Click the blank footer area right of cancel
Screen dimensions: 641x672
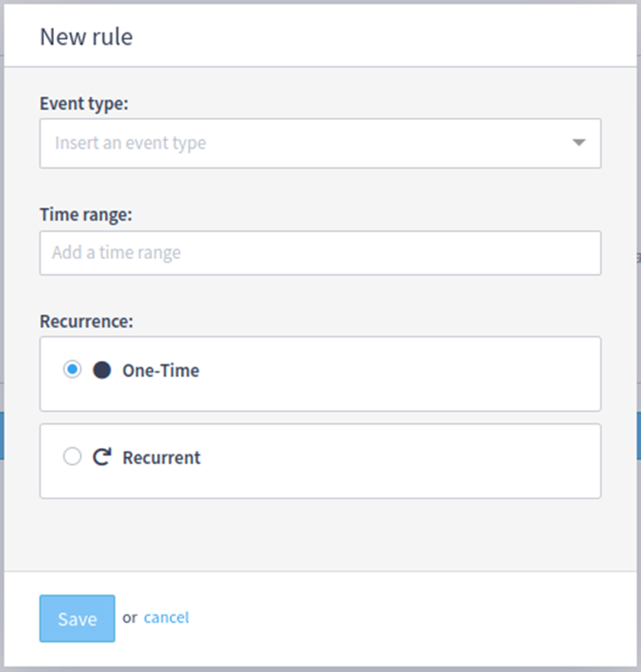[405, 619]
